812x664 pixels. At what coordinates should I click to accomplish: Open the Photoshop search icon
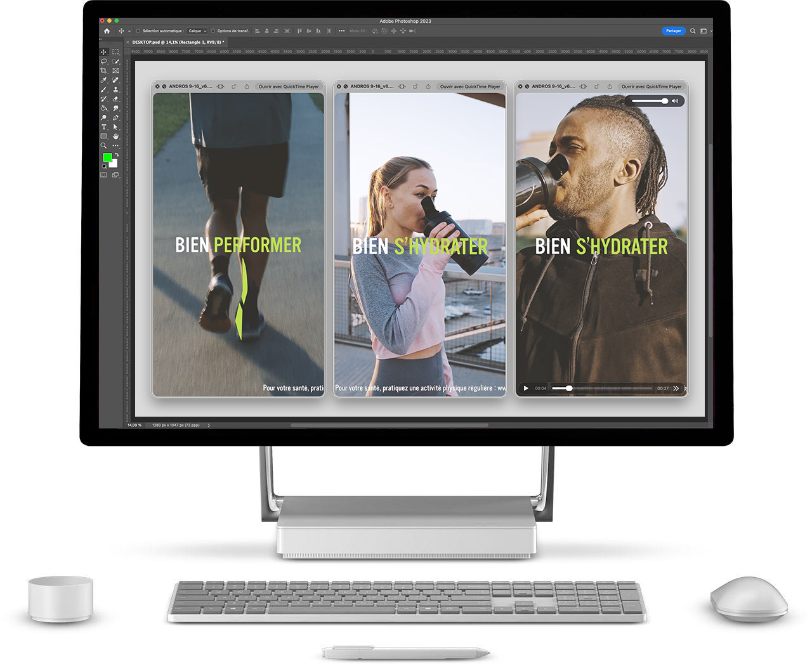pyautogui.click(x=693, y=30)
